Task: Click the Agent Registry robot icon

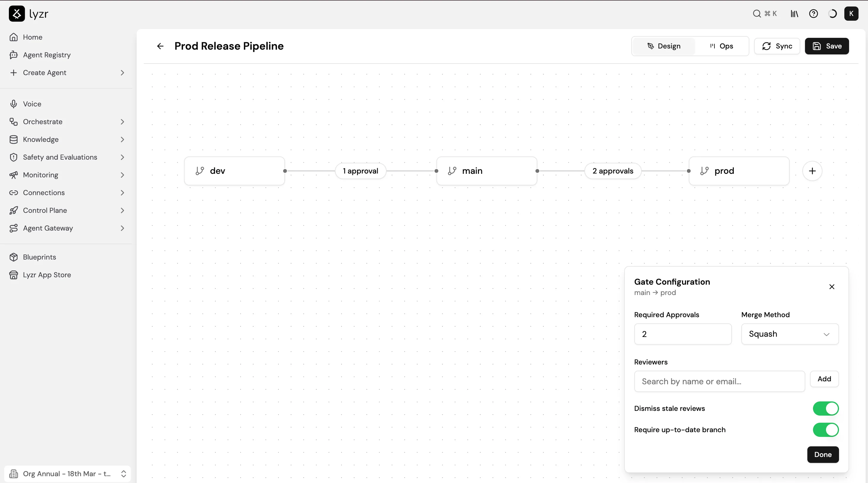Action: pos(14,55)
